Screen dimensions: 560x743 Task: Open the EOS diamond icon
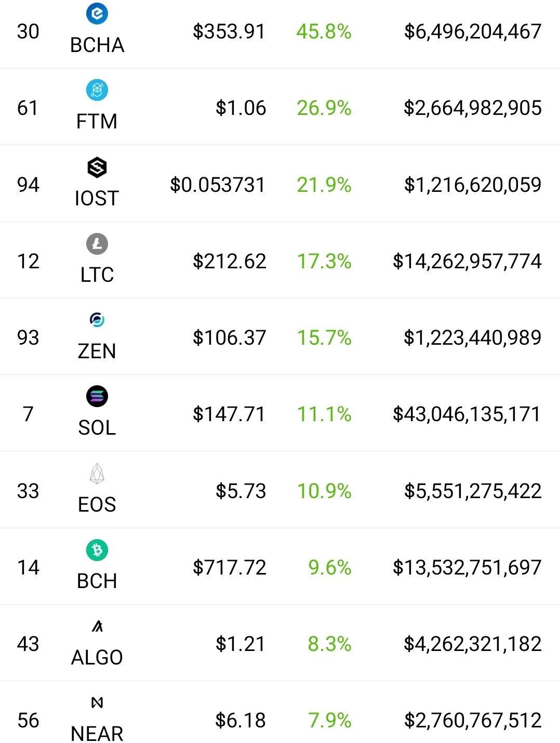point(97,474)
